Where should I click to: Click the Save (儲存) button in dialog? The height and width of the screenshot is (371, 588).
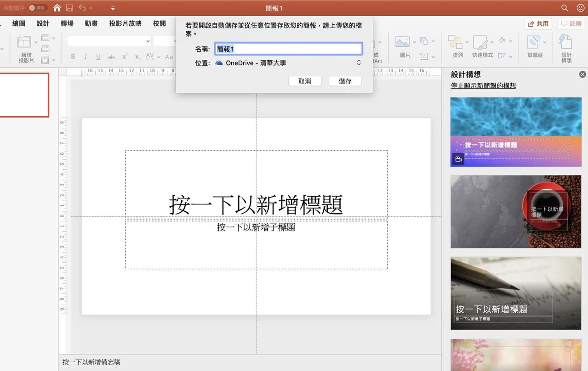[x=345, y=81]
